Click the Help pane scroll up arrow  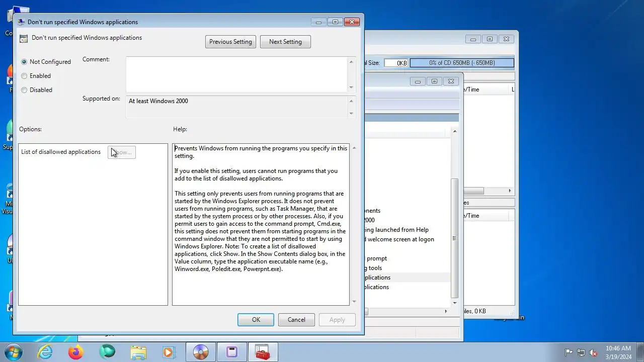[x=354, y=148]
